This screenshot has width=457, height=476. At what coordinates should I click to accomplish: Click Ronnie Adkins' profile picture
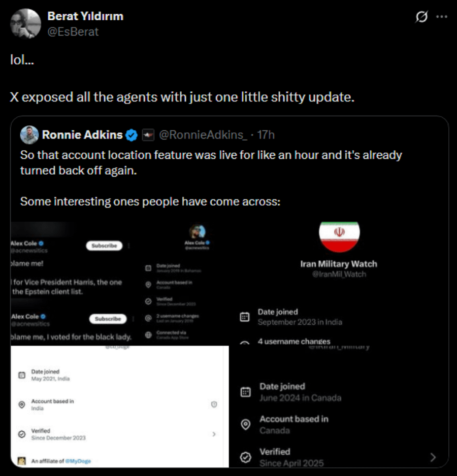(x=29, y=135)
